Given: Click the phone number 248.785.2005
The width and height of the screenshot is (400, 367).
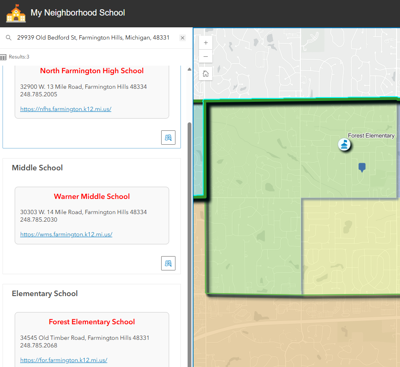Looking at the screenshot, I should click(39, 94).
